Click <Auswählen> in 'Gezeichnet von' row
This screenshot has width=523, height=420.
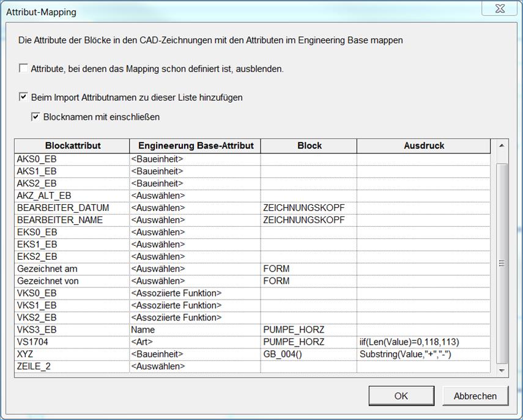195,281
